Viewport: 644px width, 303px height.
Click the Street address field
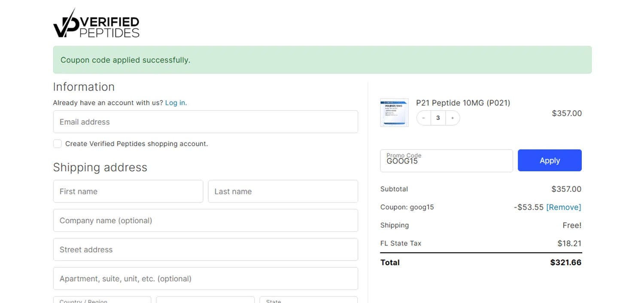click(206, 250)
